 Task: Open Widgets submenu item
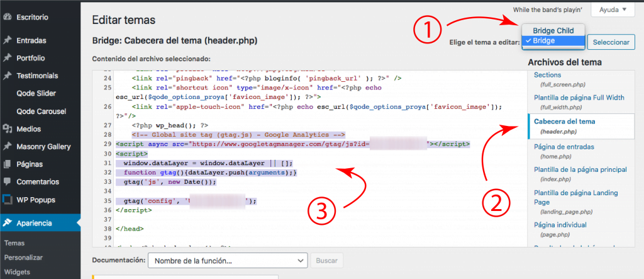[17, 271]
